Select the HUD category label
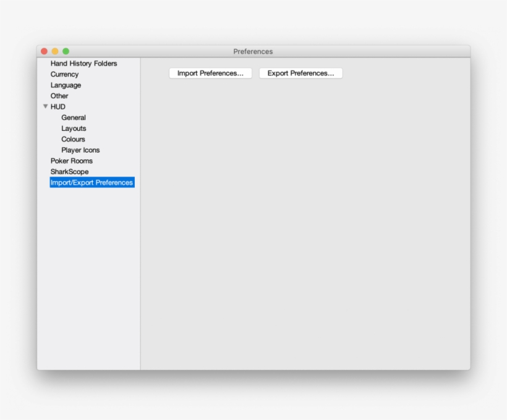Viewport: 507px width, 420px height. pyautogui.click(x=58, y=107)
